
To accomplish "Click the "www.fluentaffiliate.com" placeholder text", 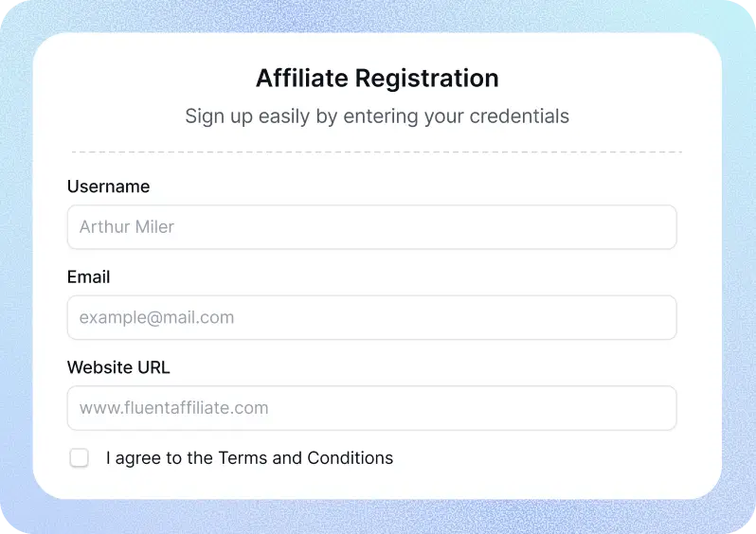I will click(x=173, y=408).
